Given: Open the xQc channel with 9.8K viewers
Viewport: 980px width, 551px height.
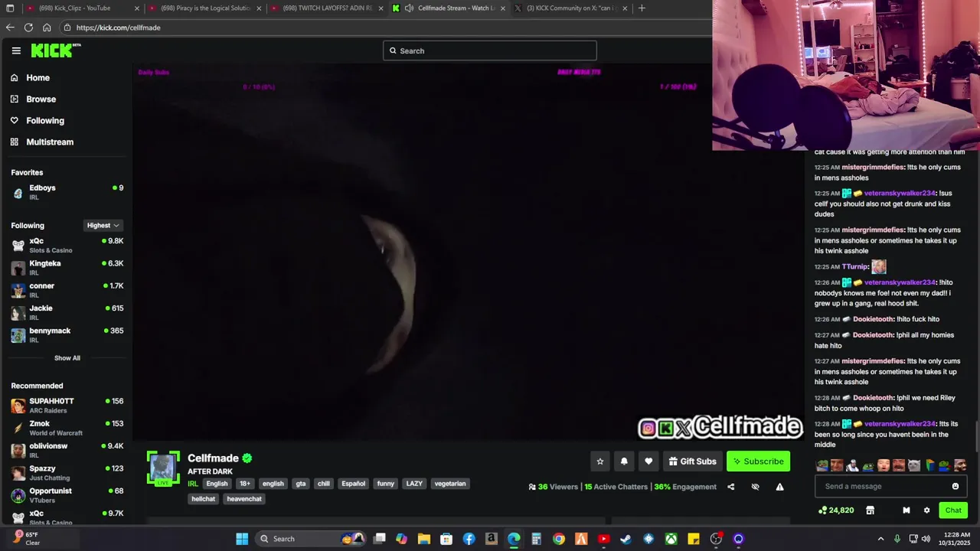Looking at the screenshot, I should pos(67,245).
